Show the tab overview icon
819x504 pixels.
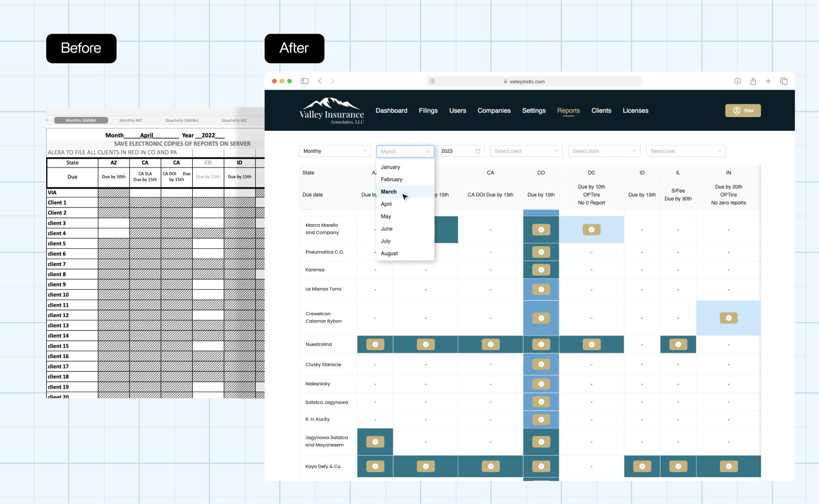(x=784, y=81)
